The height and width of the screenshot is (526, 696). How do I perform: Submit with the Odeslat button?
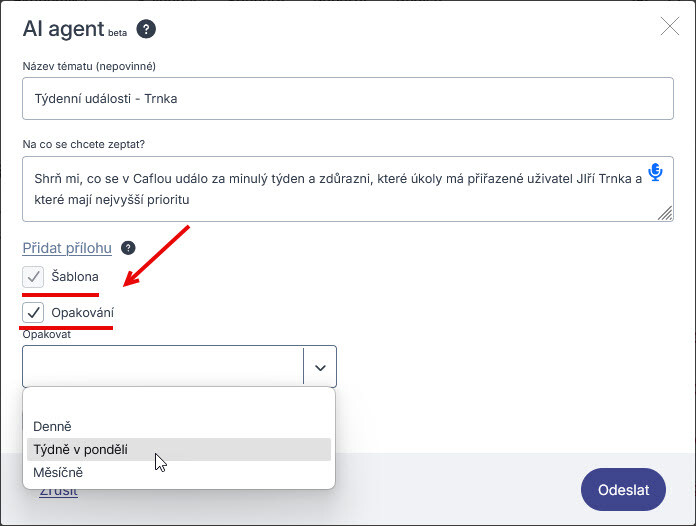pyautogui.click(x=623, y=490)
